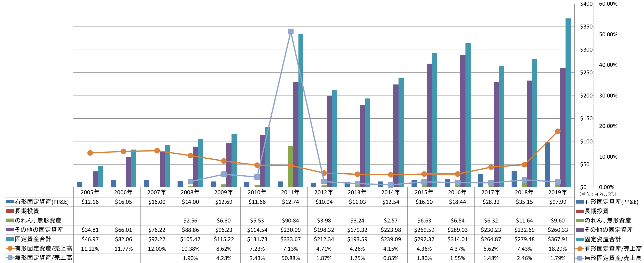Click right legend entry 固定資産合計
The width and height of the screenshot is (644, 263).
[x=603, y=239]
